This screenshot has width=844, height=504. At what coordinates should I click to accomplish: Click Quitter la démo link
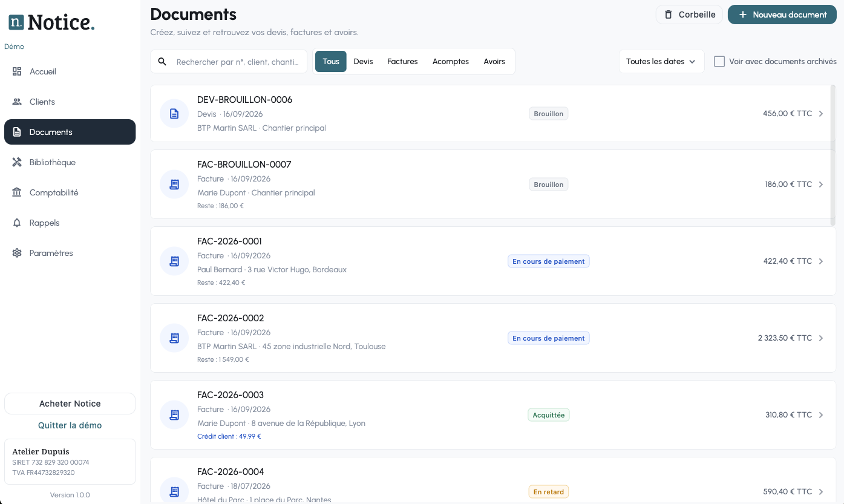pos(70,425)
